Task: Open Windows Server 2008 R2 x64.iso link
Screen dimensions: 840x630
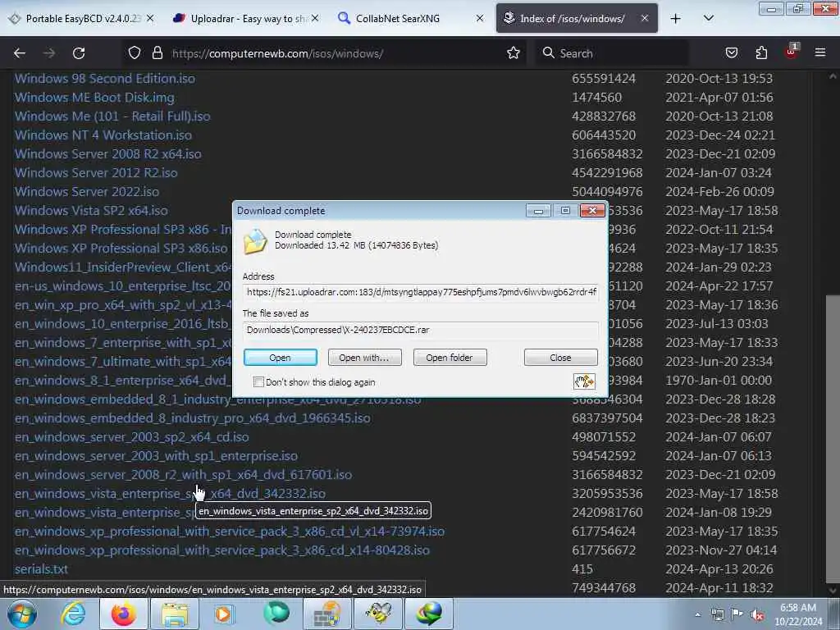Action: click(108, 154)
